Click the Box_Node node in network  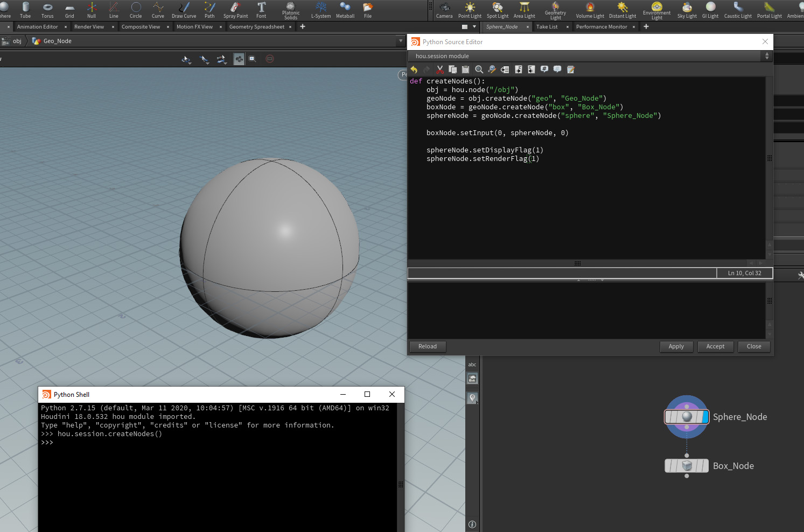coord(687,466)
